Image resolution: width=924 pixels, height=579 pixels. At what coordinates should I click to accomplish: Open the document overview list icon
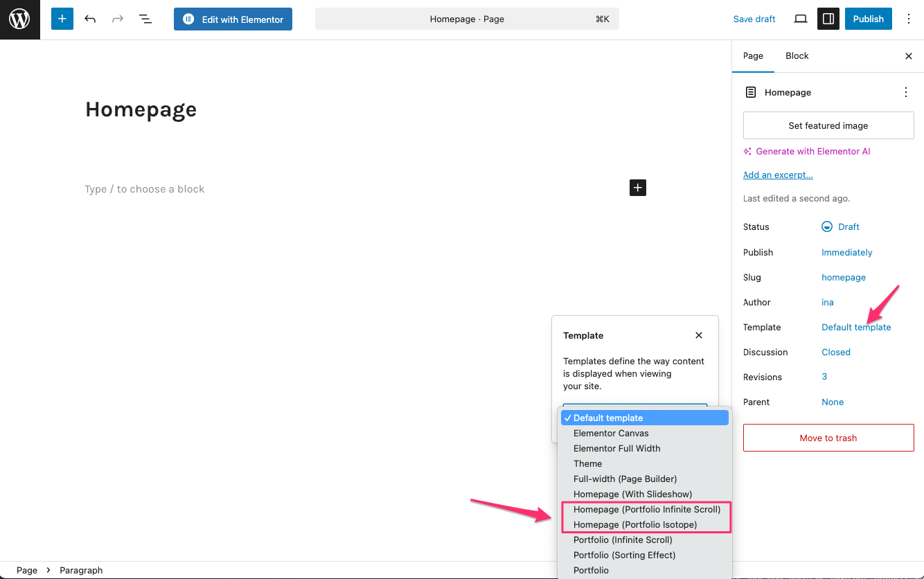click(x=145, y=19)
